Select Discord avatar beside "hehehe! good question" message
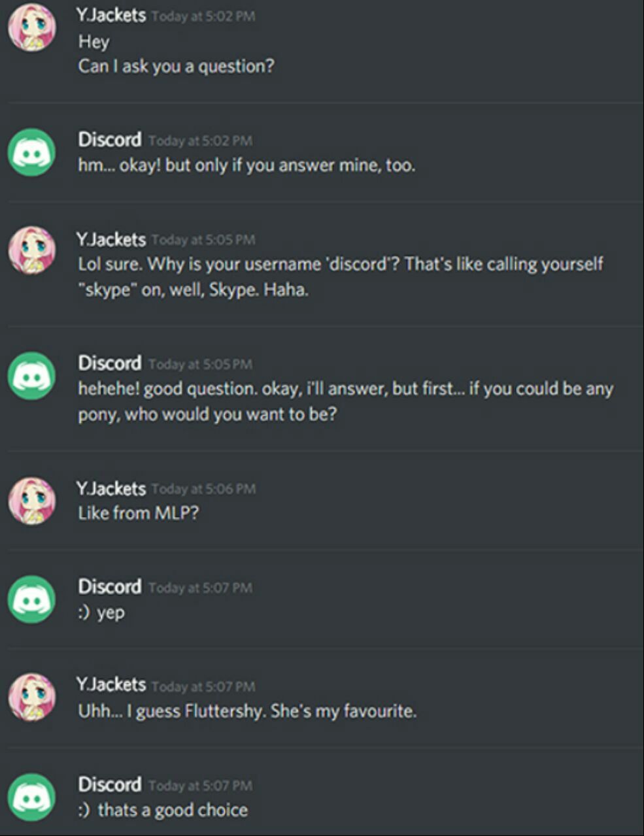The width and height of the screenshot is (644, 836). pos(31,375)
